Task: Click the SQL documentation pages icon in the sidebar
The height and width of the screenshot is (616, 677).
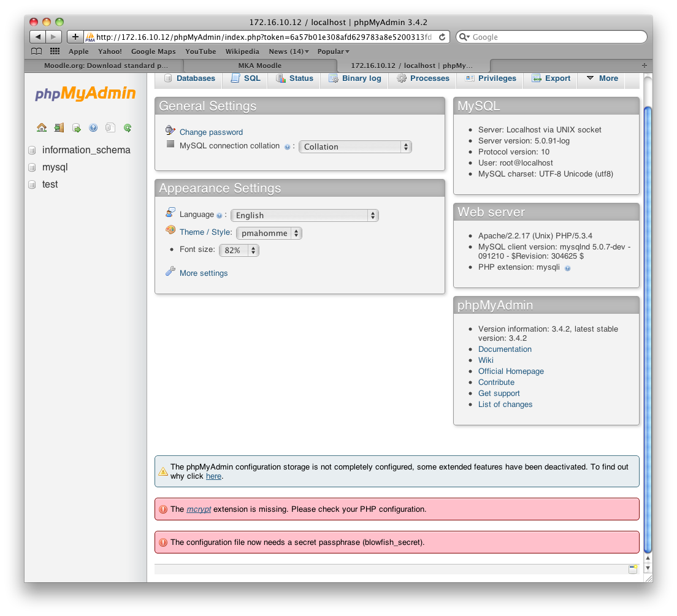Action: [110, 127]
